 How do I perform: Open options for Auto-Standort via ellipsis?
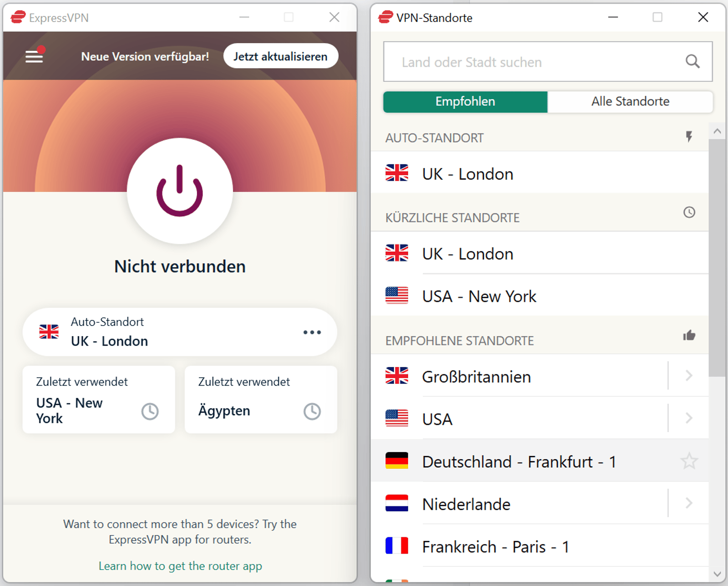pos(312,332)
